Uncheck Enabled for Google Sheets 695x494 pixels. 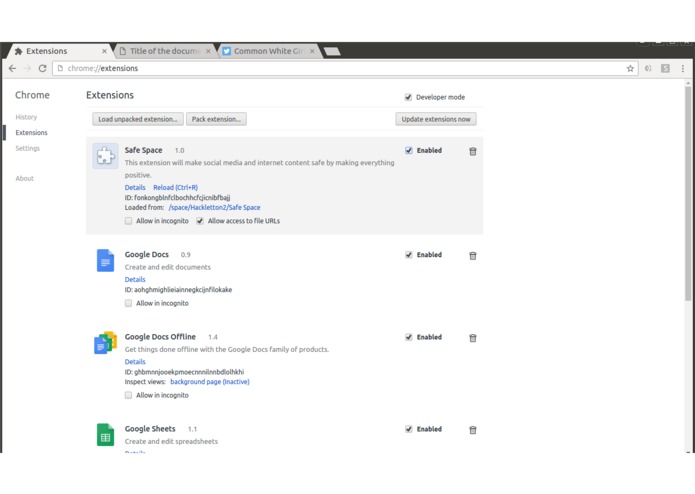(x=409, y=429)
